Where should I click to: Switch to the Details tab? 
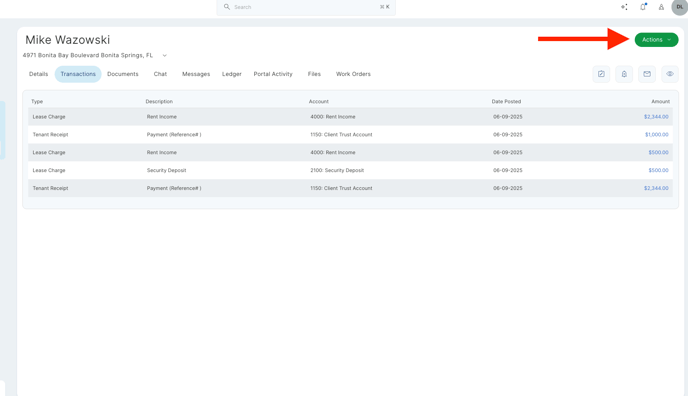39,74
